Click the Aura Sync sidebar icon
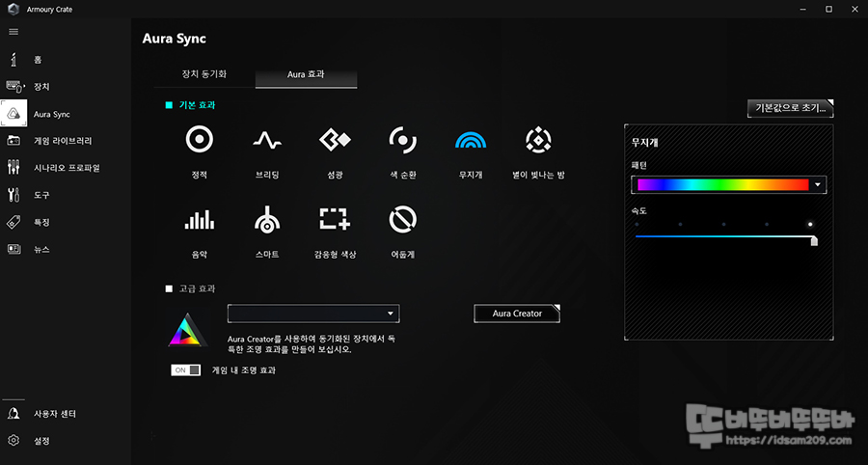This screenshot has width=868, height=465. pyautogui.click(x=14, y=114)
